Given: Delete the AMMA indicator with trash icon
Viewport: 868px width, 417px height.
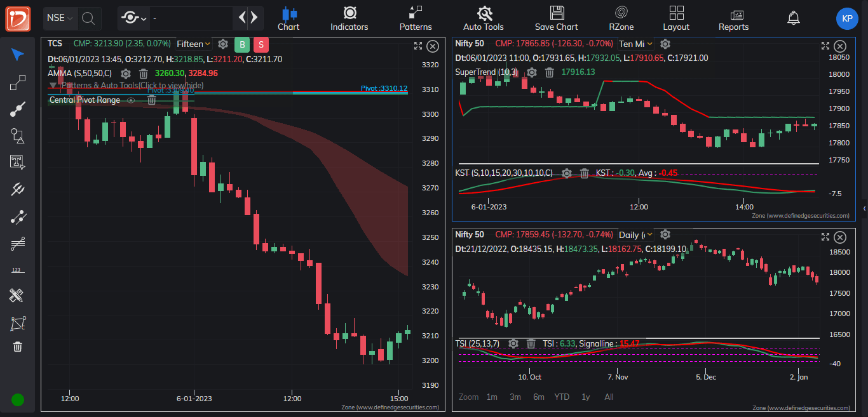Looking at the screenshot, I should [144, 74].
